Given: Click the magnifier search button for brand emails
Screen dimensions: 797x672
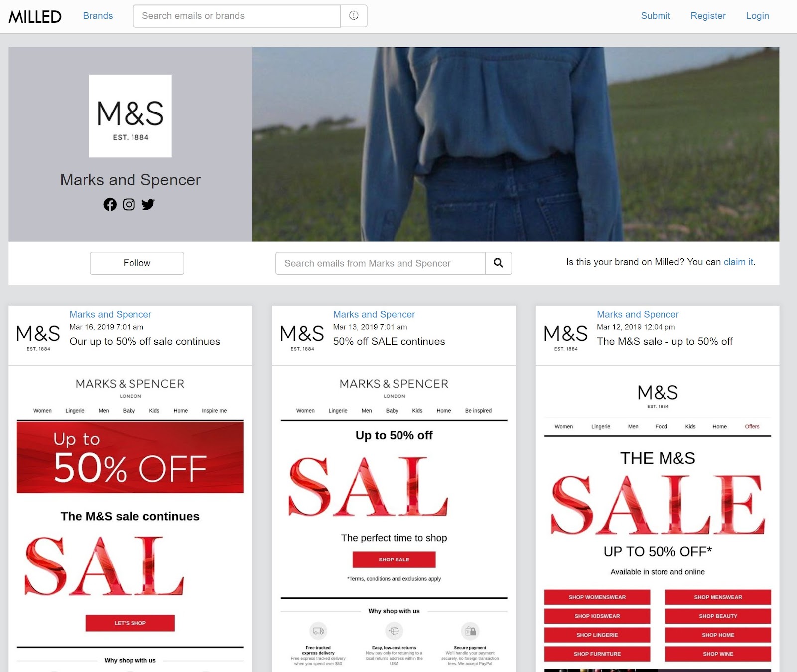Looking at the screenshot, I should (x=498, y=263).
